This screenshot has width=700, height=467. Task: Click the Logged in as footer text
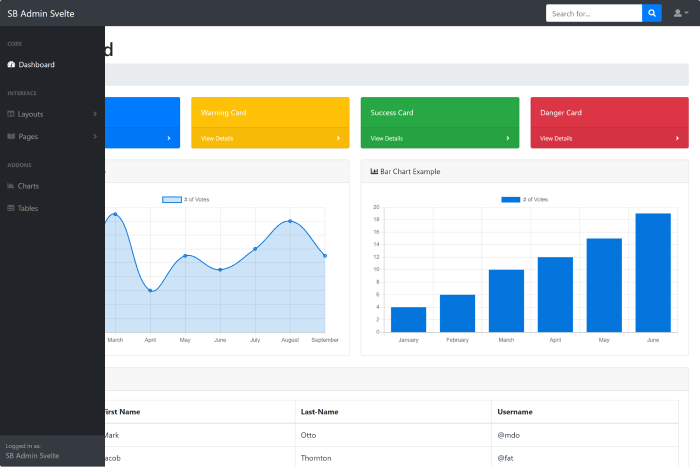(23, 446)
